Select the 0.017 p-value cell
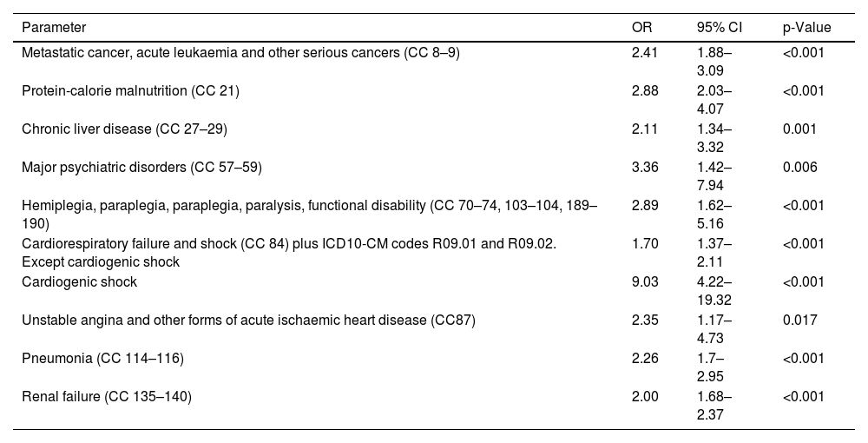Image resolution: width=868 pixels, height=443 pixels. pos(799,321)
